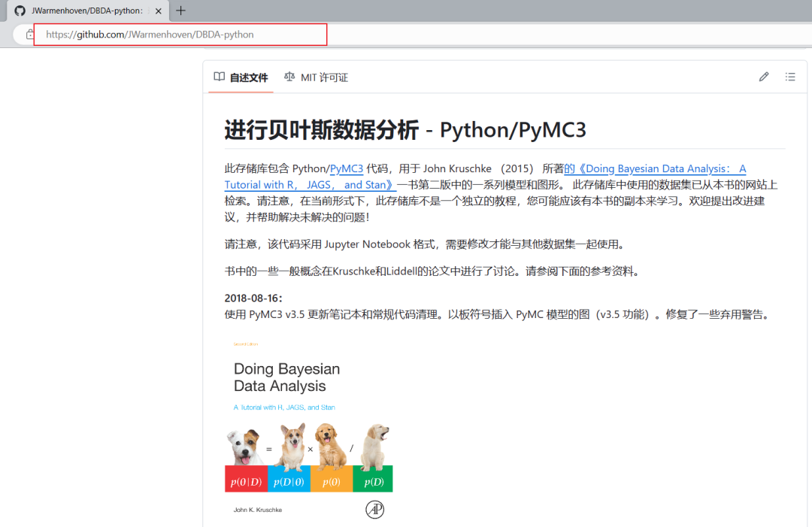Open a new browser tab
The width and height of the screenshot is (812, 527).
click(180, 11)
